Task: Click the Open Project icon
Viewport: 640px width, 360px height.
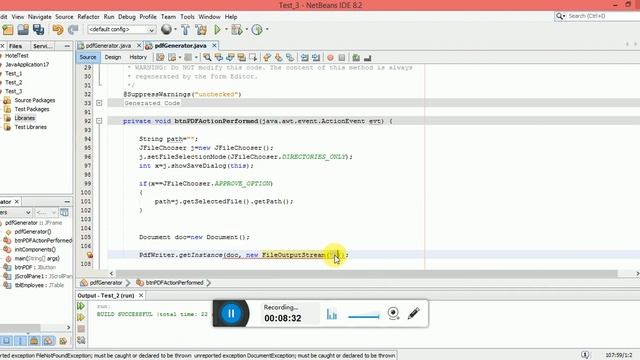Action: coord(23,29)
